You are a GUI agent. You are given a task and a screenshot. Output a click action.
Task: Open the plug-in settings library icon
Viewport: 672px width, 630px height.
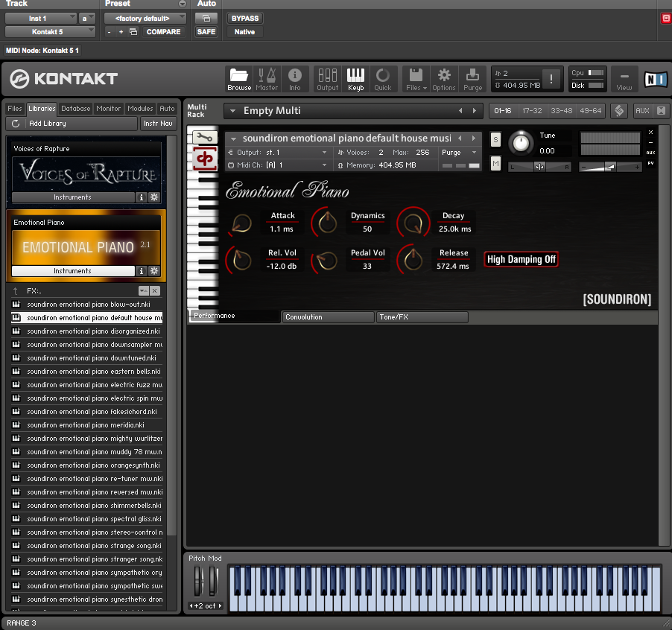133,32
